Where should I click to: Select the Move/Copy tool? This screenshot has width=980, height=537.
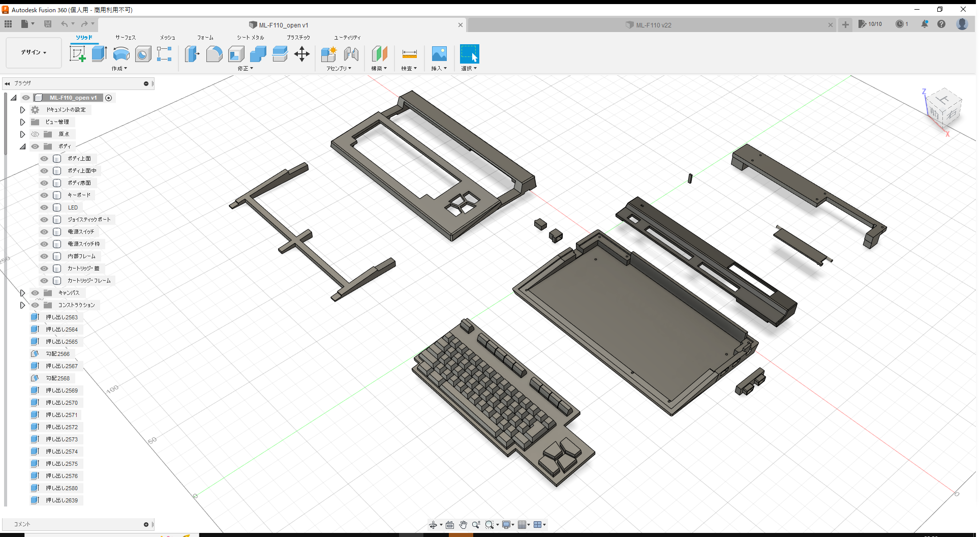(x=302, y=54)
